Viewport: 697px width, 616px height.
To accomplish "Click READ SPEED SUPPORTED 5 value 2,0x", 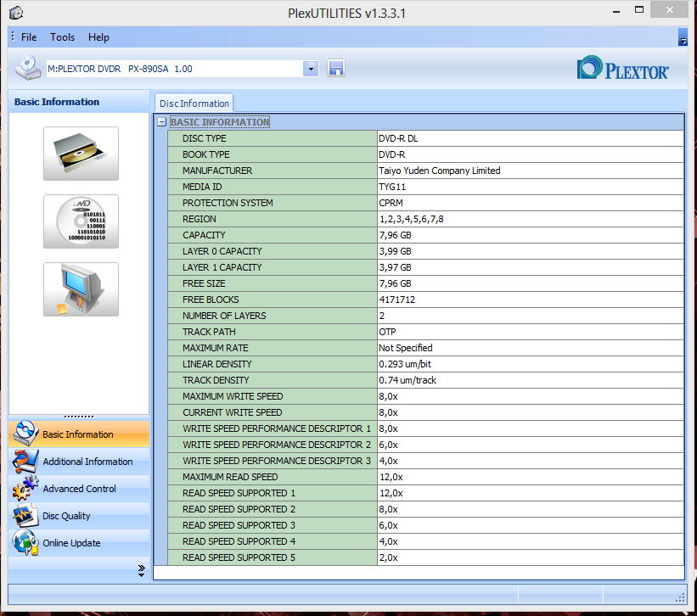I will [388, 557].
